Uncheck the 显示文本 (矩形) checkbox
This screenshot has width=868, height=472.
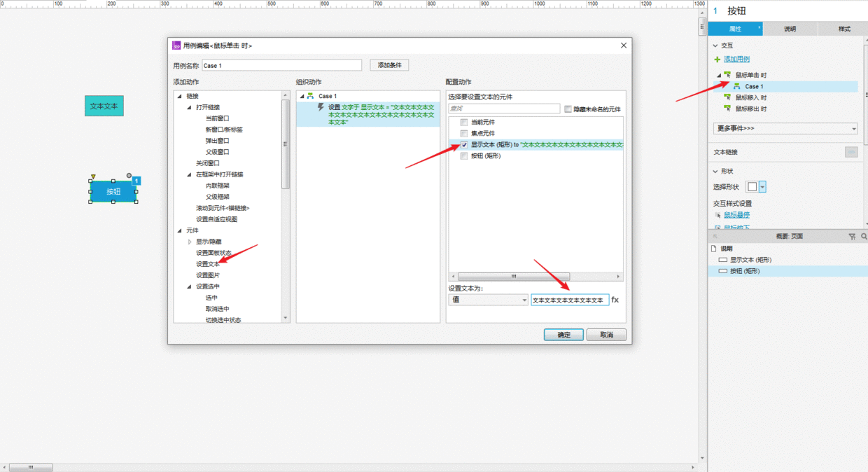(x=464, y=145)
